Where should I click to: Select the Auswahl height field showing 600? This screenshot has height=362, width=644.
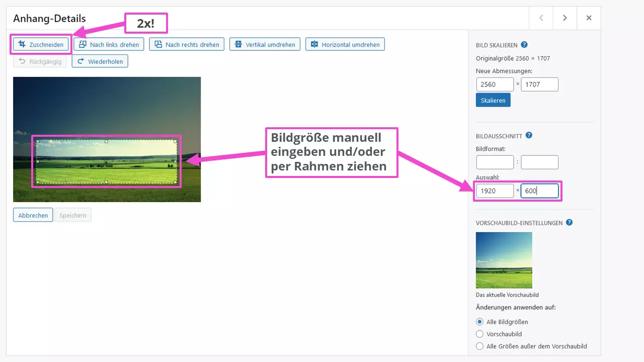539,191
